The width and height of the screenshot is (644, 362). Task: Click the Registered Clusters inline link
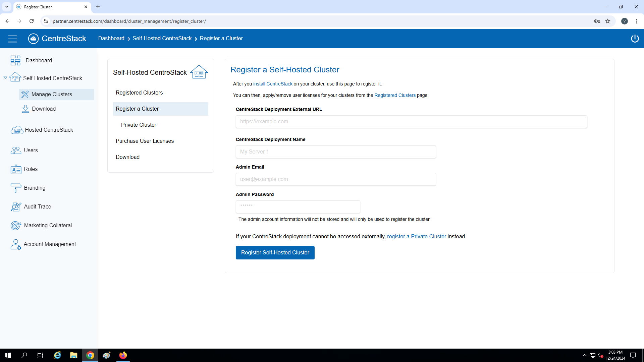click(x=395, y=96)
